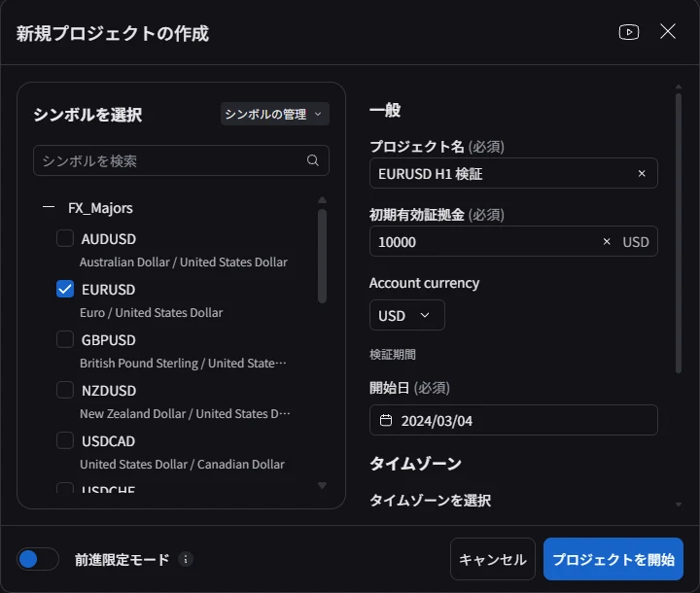Open the Account currency USD dropdown
This screenshot has height=593, width=700.
(x=406, y=315)
